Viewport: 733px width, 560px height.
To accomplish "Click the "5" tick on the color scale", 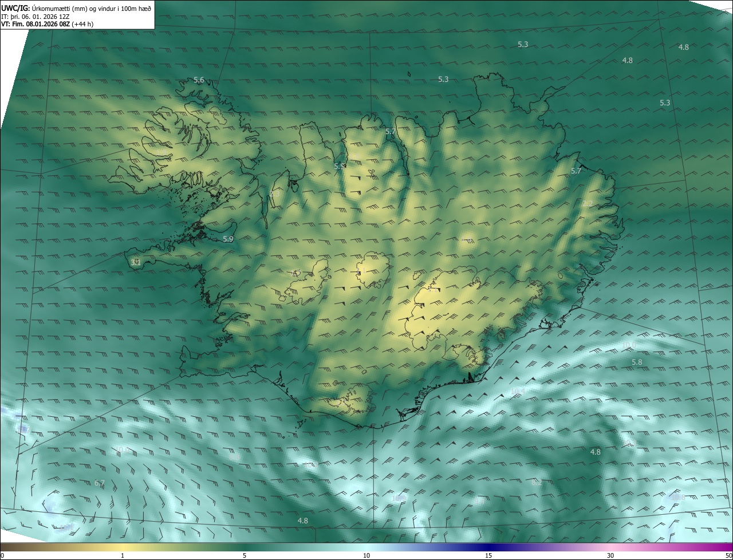I will pyautogui.click(x=245, y=555).
